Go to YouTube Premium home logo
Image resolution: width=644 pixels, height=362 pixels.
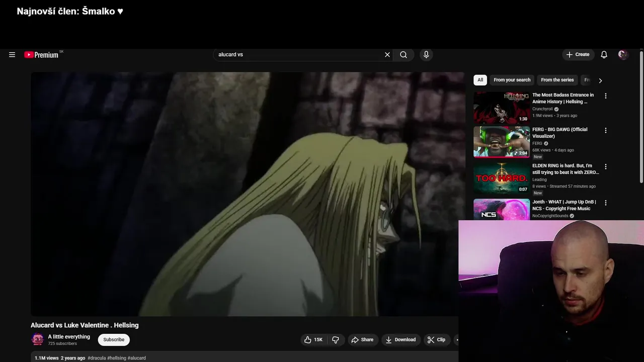41,55
